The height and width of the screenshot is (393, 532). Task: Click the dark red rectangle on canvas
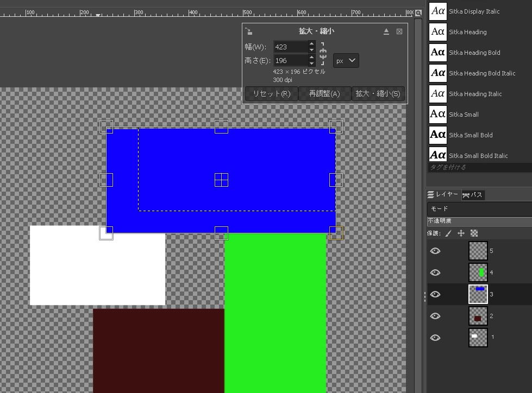pos(159,351)
